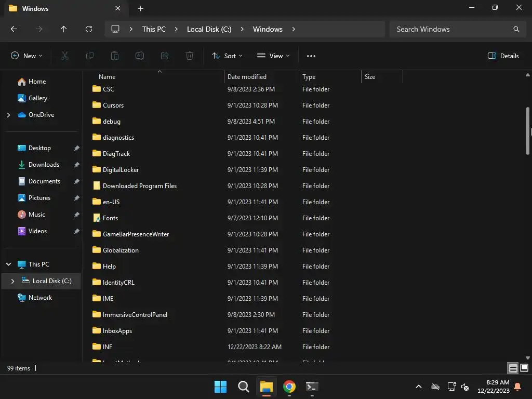Collapse the This PC tree node
This screenshot has height=399, width=532.
pos(8,264)
